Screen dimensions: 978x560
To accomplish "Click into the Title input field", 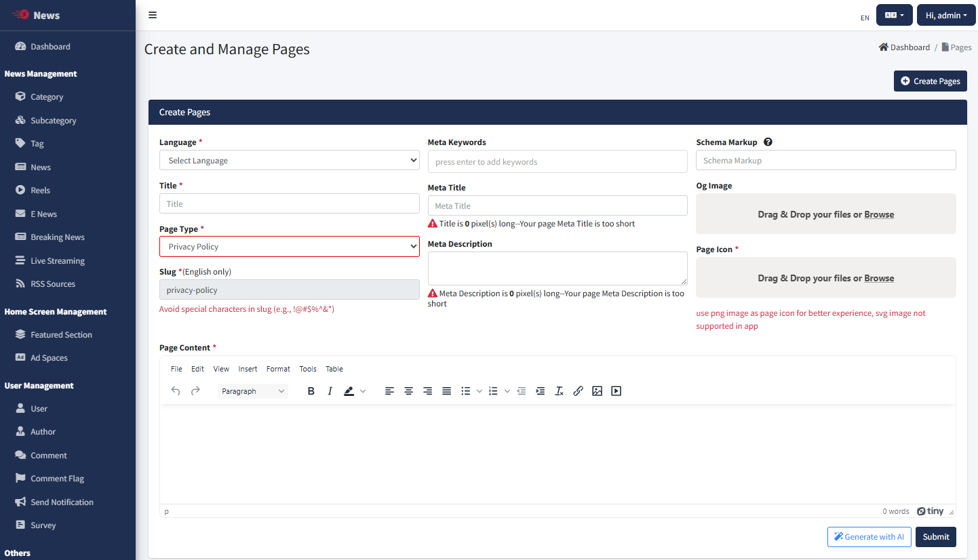I will [x=290, y=203].
